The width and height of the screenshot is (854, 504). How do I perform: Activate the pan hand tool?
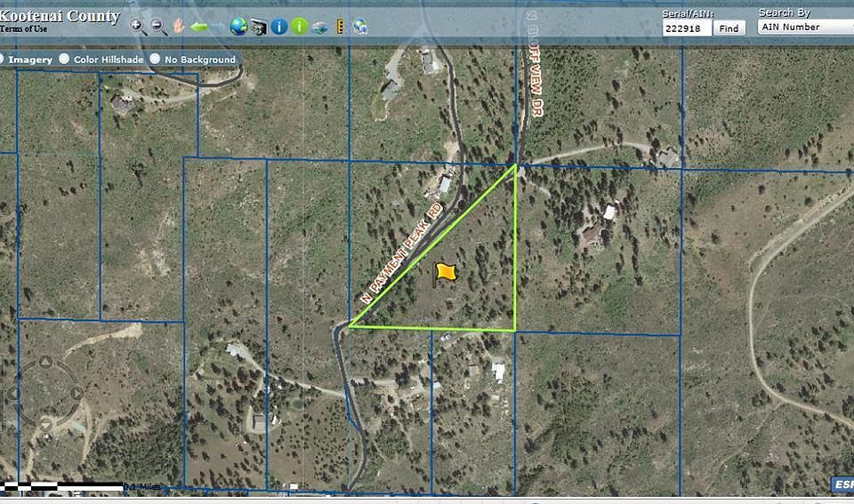click(x=178, y=27)
